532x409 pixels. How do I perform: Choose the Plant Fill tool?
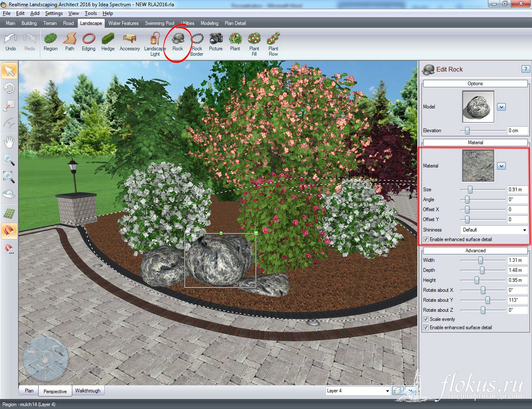(x=254, y=44)
